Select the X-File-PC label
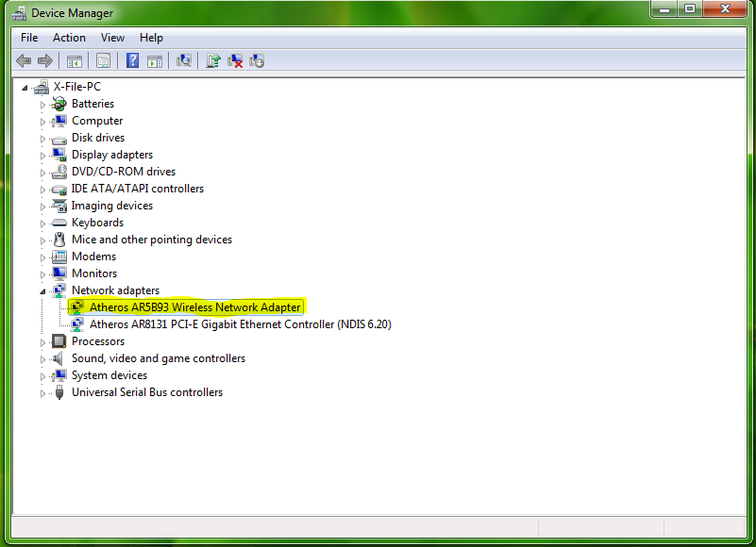Viewport: 756px width, 547px height. [x=77, y=87]
